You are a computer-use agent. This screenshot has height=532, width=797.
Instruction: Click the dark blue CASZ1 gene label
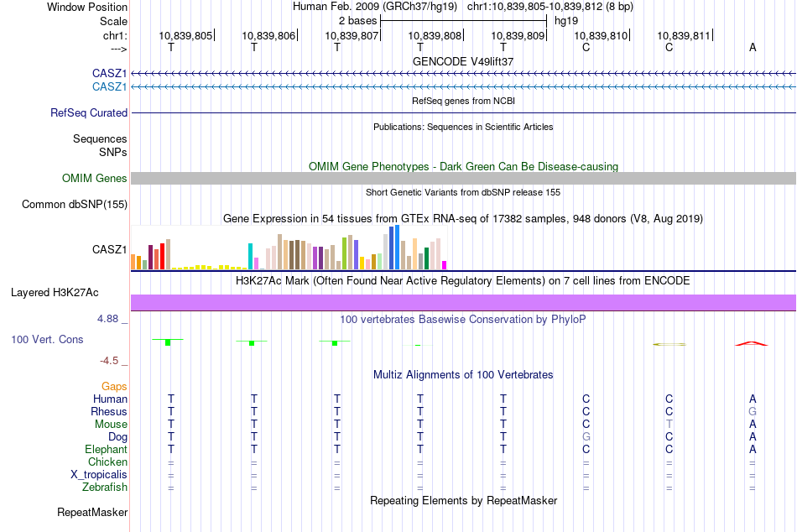click(109, 73)
